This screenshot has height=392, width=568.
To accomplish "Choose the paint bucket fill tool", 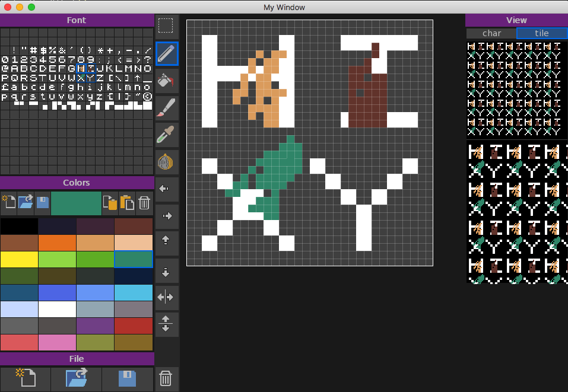I will tap(166, 81).
